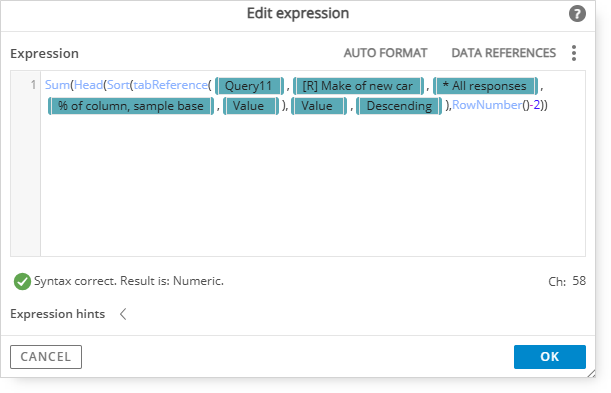
Task: Click the tabReference function text
Action: pos(170,85)
